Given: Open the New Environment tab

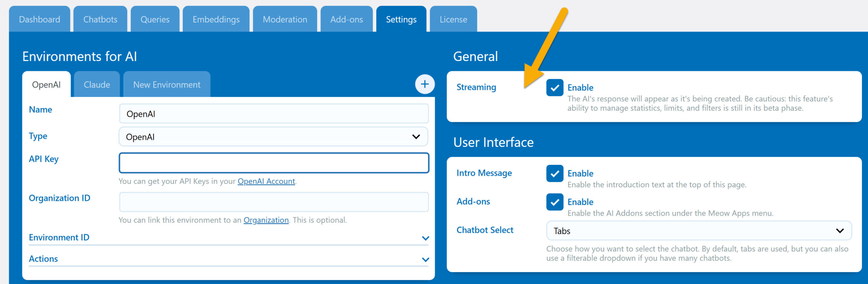Looking at the screenshot, I should point(167,84).
